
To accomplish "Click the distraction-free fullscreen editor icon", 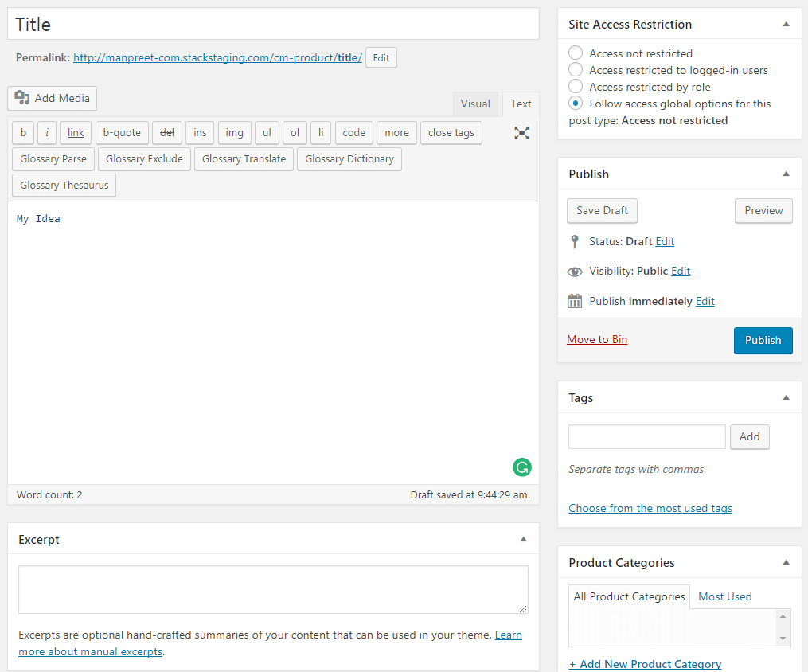I will point(521,133).
